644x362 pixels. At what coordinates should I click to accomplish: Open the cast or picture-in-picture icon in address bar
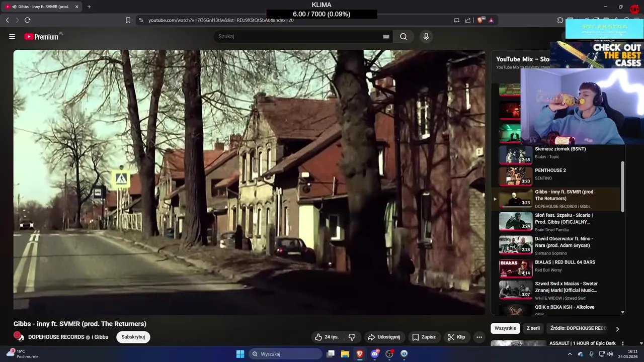coord(456,20)
